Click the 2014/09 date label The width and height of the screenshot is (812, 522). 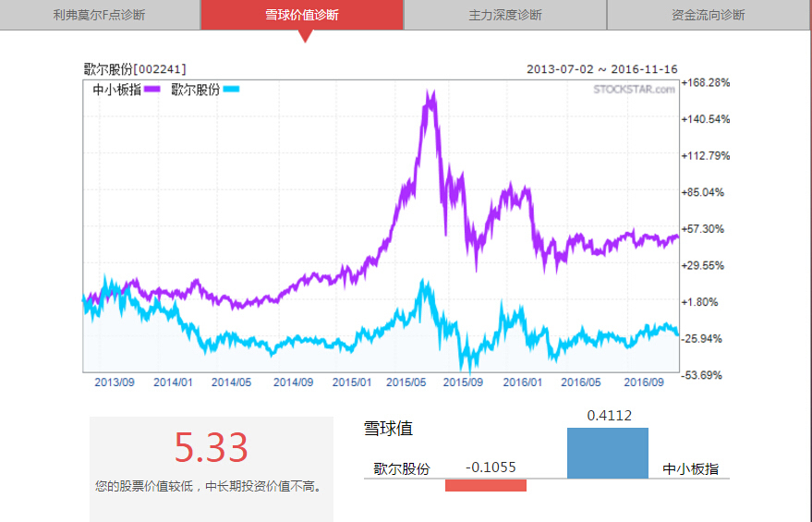pos(293,382)
